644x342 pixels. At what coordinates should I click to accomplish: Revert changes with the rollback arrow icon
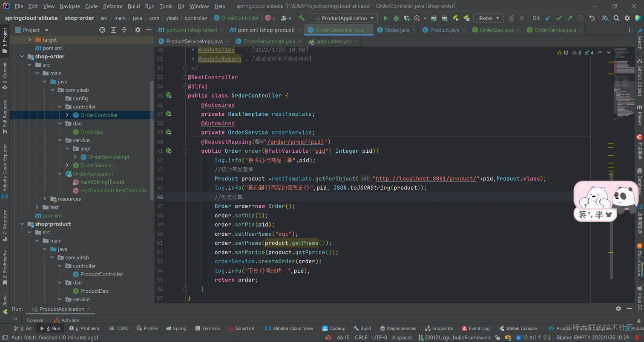click(592, 18)
